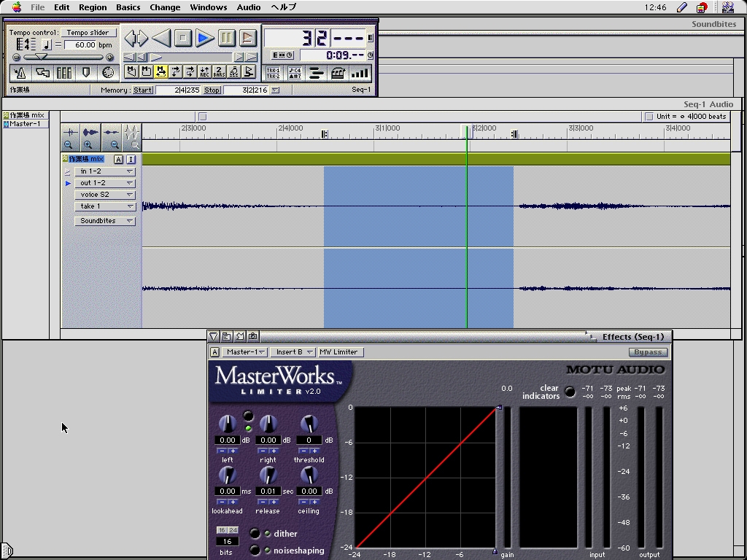Open the 'Insert B' dropdown

click(x=293, y=352)
